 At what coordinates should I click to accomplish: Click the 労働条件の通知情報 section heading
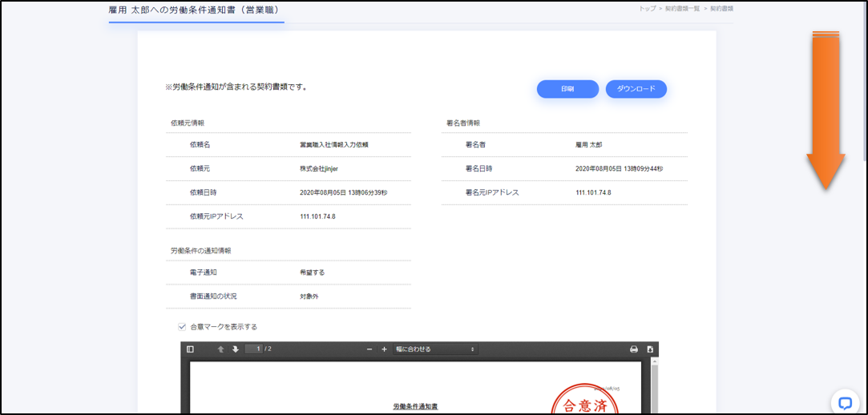point(200,251)
